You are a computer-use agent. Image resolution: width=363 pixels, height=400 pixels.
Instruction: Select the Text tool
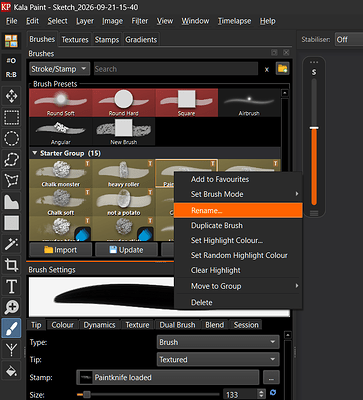[12, 286]
